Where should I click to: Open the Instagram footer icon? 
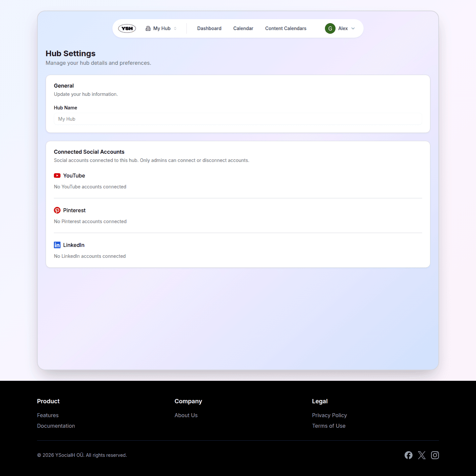435,455
